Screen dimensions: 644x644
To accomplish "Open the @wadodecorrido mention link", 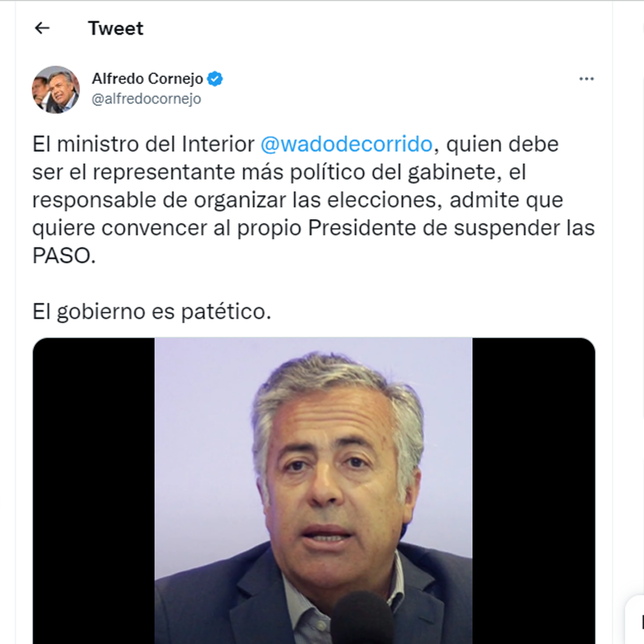I will 346,144.
